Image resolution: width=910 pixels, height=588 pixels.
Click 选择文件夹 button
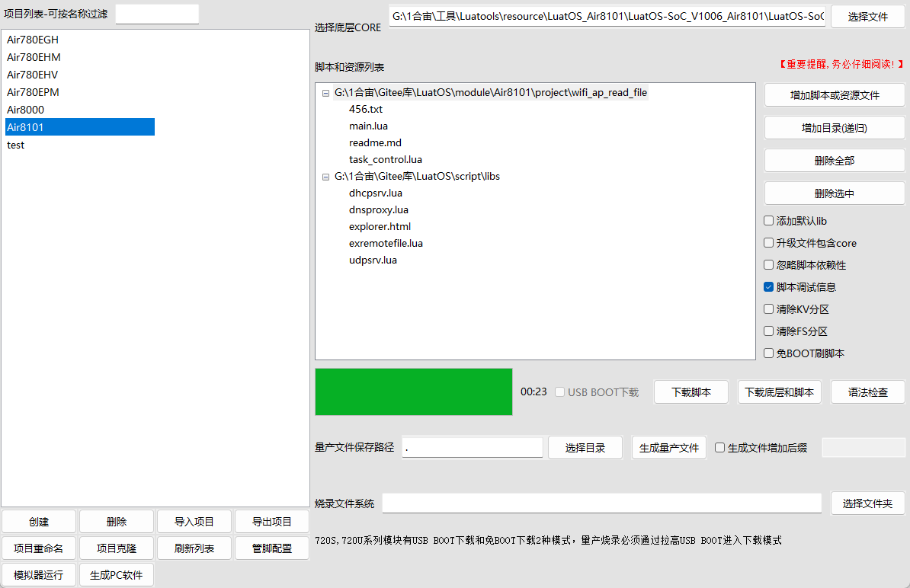[867, 503]
